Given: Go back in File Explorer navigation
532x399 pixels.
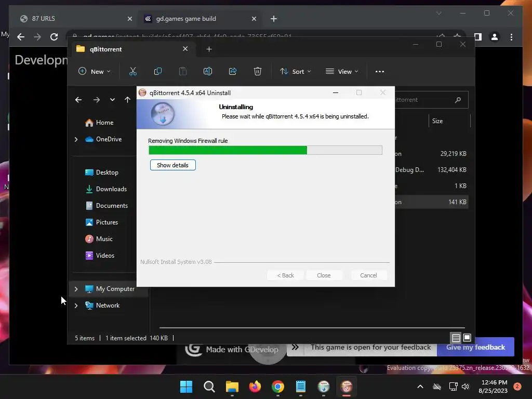Looking at the screenshot, I should coord(78,100).
